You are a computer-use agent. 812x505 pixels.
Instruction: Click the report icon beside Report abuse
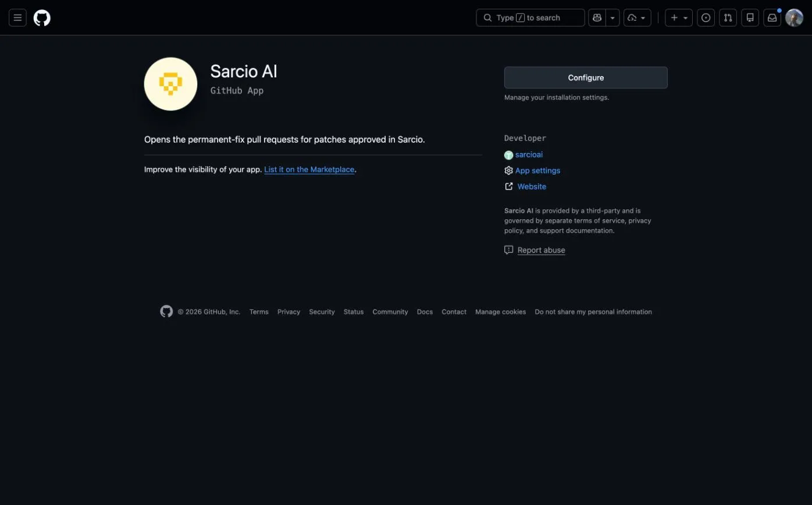[509, 250]
